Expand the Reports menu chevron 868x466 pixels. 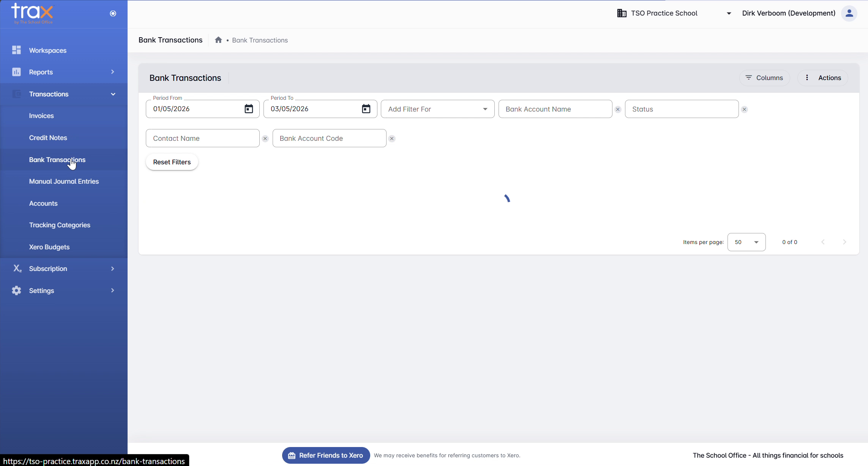click(x=112, y=72)
